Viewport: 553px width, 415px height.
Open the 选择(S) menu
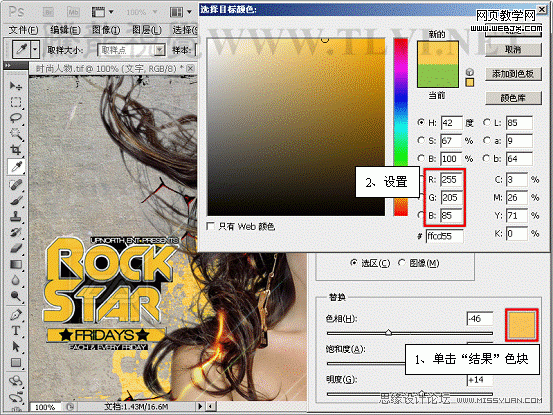pyautogui.click(x=184, y=30)
